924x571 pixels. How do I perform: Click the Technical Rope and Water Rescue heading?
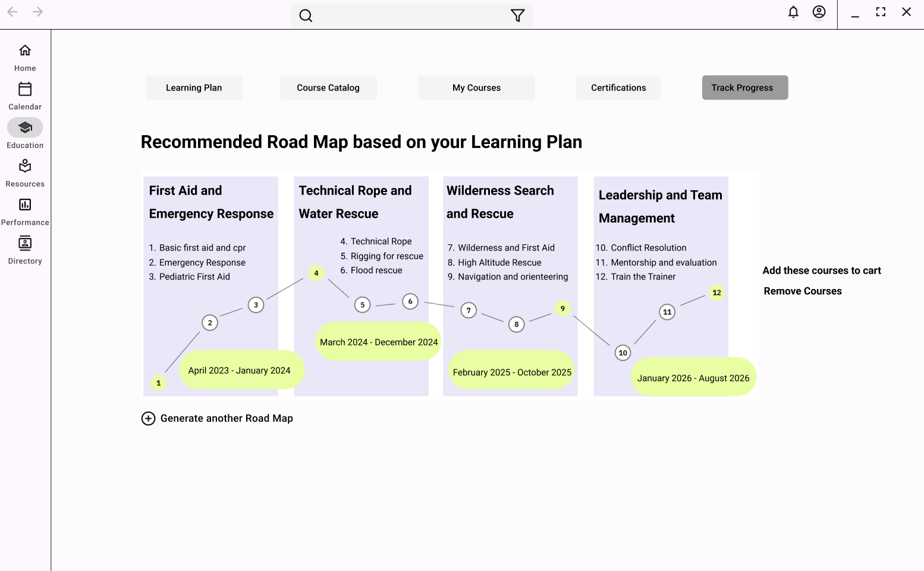pyautogui.click(x=355, y=202)
